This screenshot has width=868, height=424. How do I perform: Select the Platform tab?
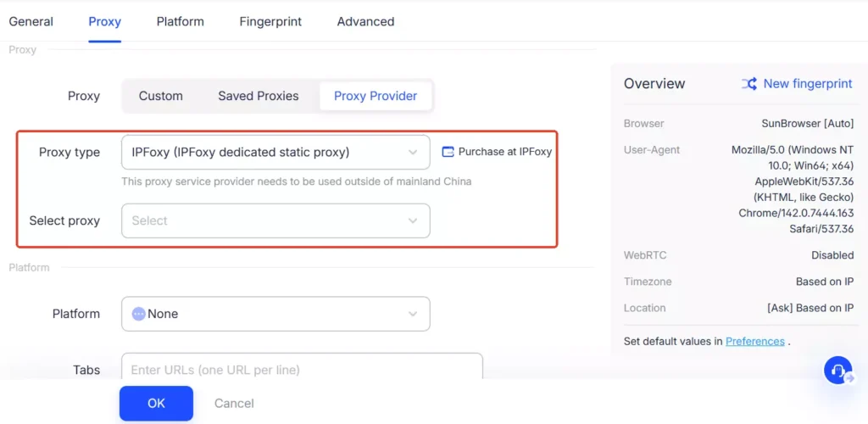tap(180, 21)
